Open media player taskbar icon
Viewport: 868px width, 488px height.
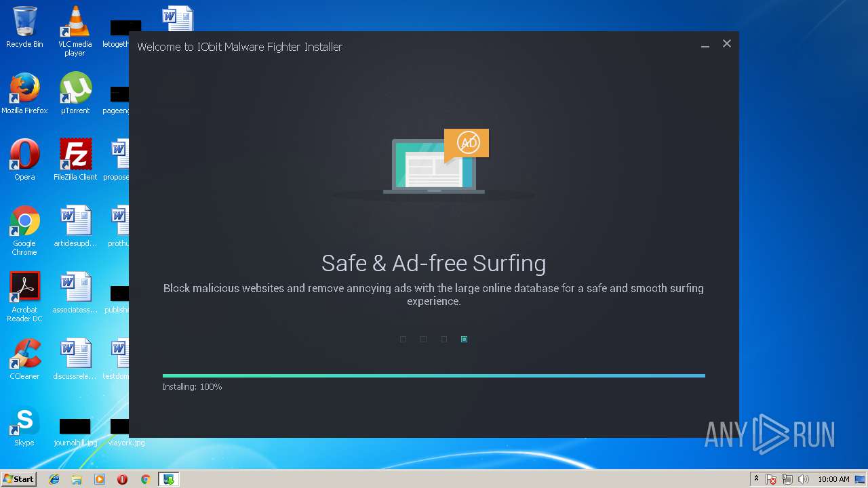tap(100, 479)
